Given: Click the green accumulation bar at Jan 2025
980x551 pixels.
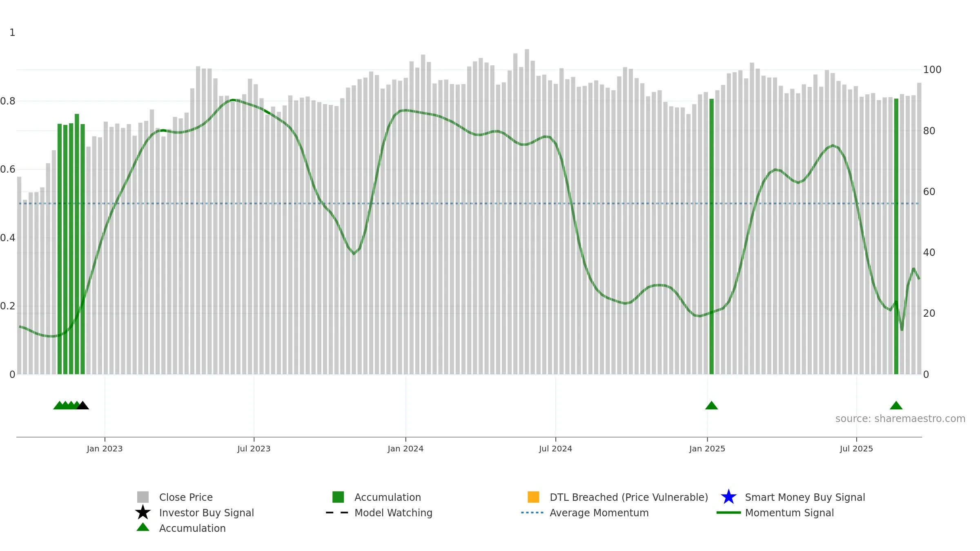Looking at the screenshot, I should tap(711, 236).
